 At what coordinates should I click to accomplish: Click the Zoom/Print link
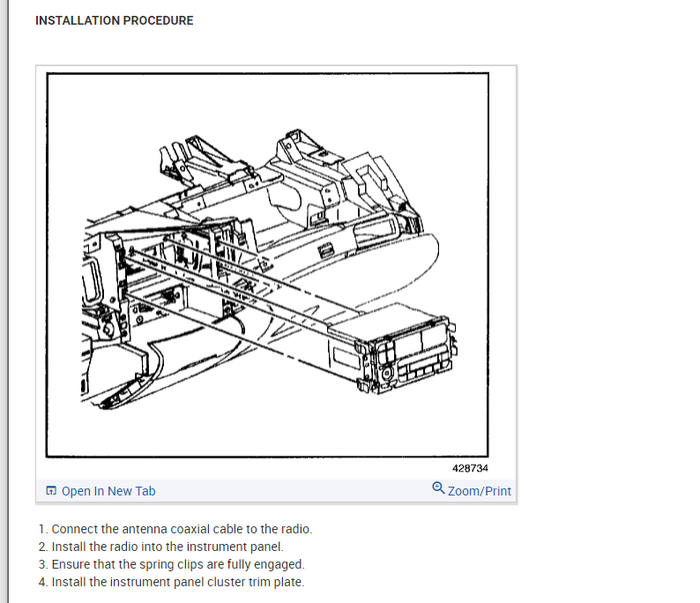pyautogui.click(x=472, y=490)
